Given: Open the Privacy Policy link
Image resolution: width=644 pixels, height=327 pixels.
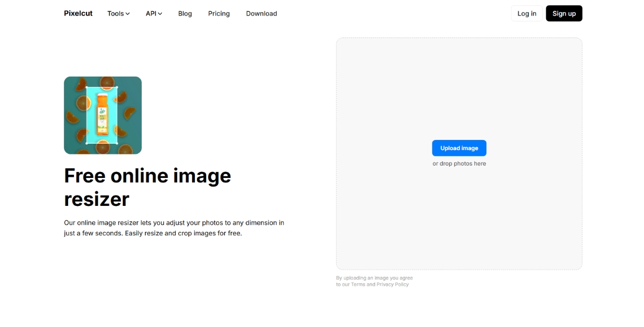Looking at the screenshot, I should point(392,285).
